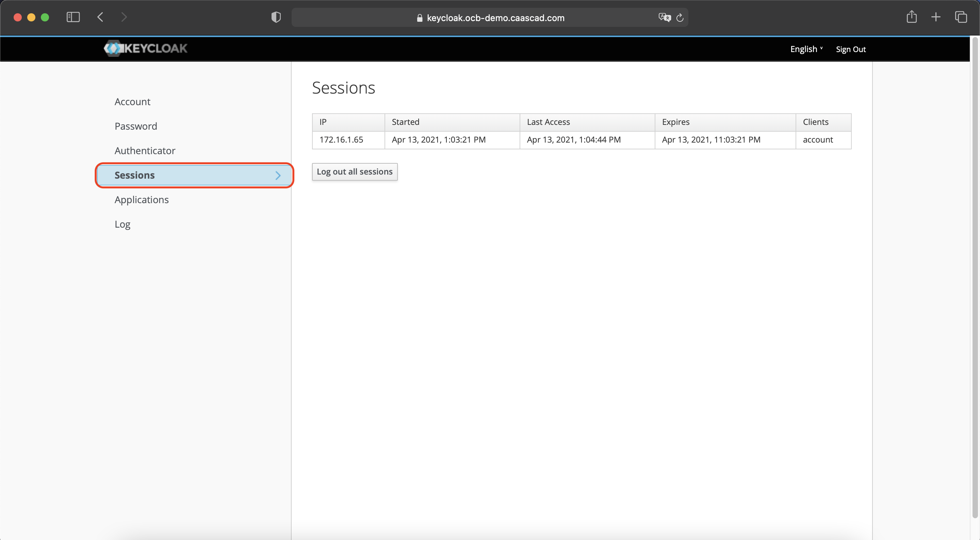This screenshot has width=980, height=540.
Task: Open the privacy shield report icon
Action: coord(276,17)
